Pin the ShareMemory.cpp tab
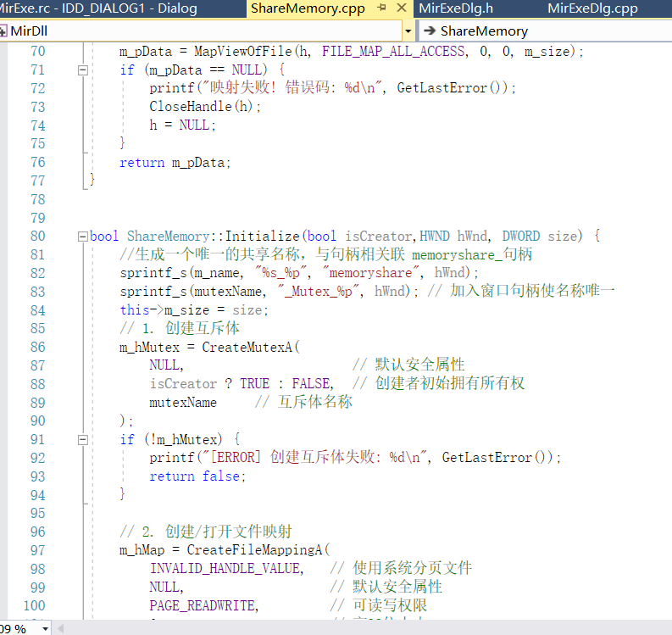This screenshot has width=672, height=635. [x=382, y=8]
